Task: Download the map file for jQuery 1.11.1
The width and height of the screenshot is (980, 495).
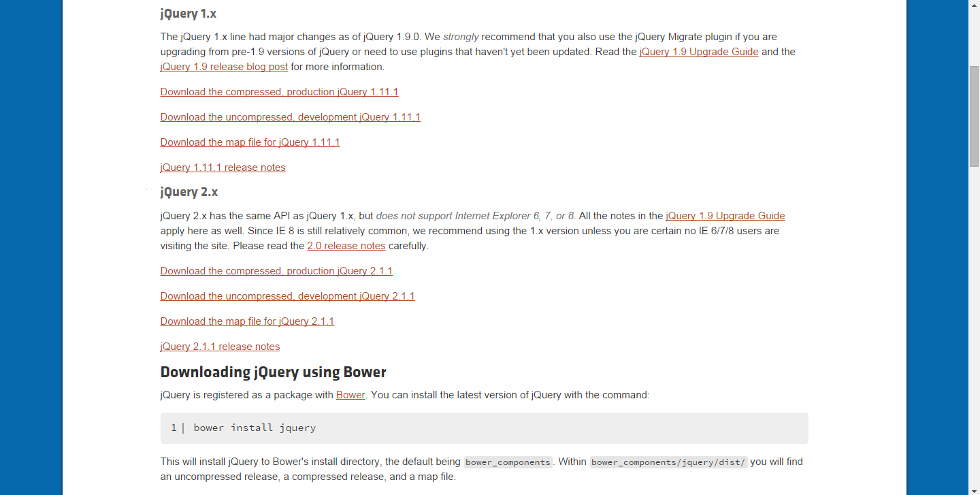Action: pyautogui.click(x=250, y=142)
